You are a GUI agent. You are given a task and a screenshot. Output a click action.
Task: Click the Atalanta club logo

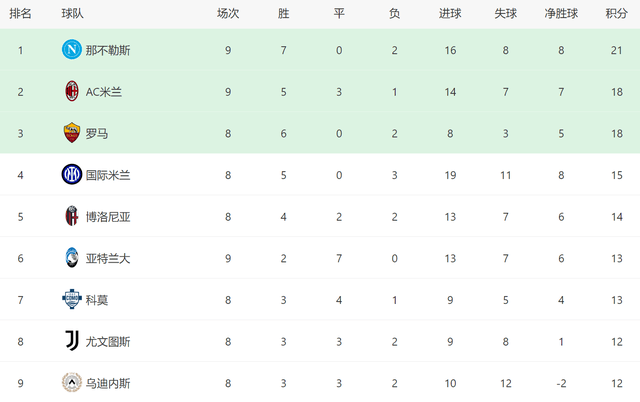pyautogui.click(x=71, y=258)
